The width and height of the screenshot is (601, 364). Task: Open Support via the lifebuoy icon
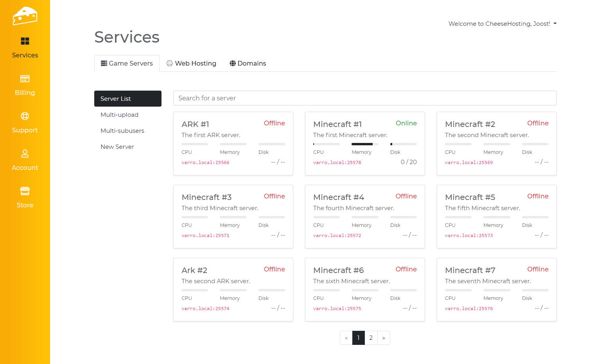(x=25, y=116)
